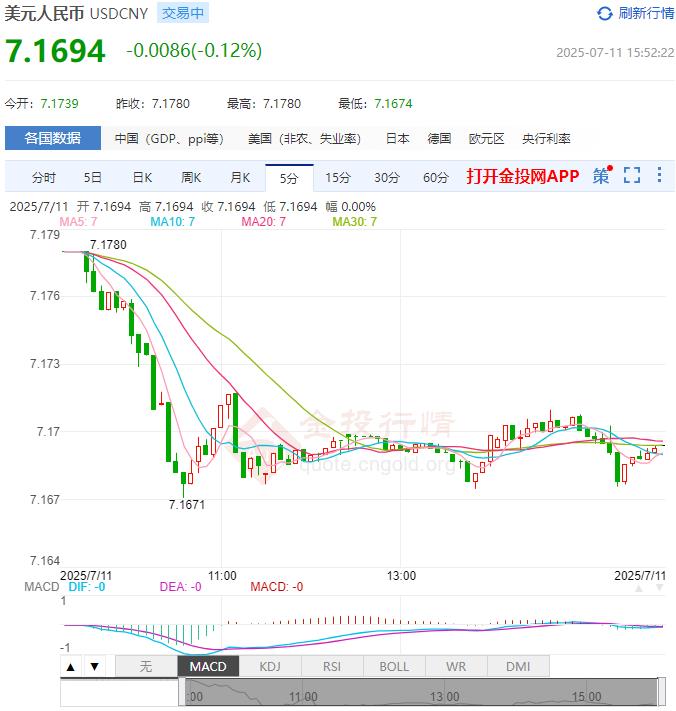676x711 pixels.
Task: Click the MA20 legend label
Action: (x=263, y=222)
